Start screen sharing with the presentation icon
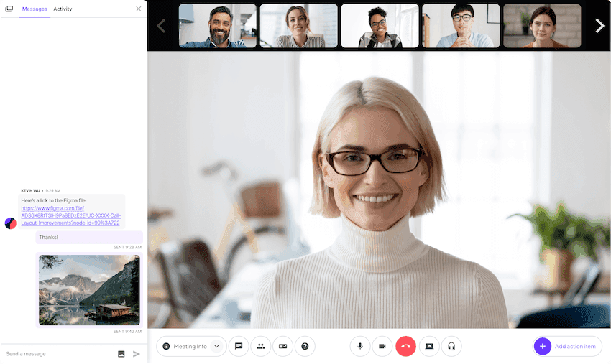Screen dimensions: 611x364 [429, 346]
